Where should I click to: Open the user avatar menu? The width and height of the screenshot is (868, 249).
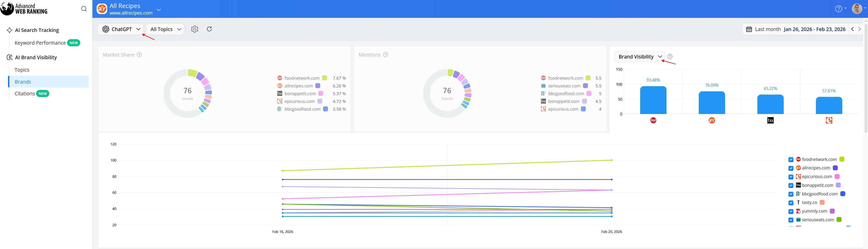[857, 9]
